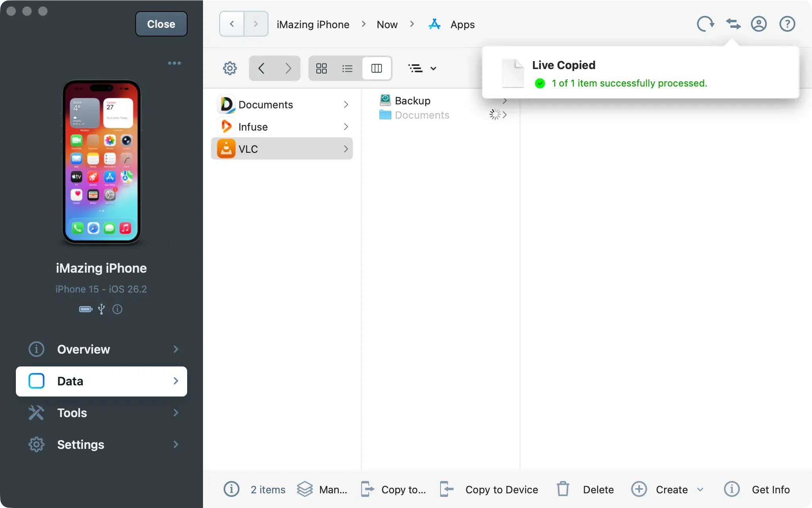812x508 pixels.
Task: Expand the Create dropdown arrow
Action: (700, 489)
